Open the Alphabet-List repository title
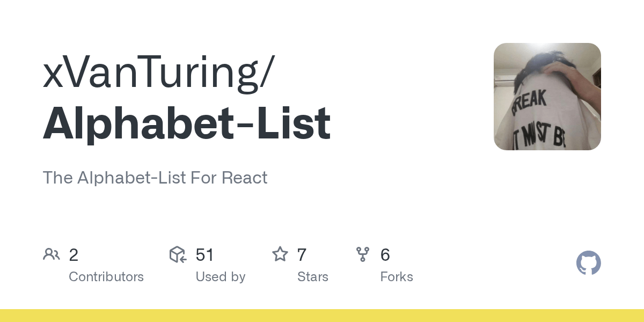The height and width of the screenshot is (322, 644). pyautogui.click(x=186, y=124)
